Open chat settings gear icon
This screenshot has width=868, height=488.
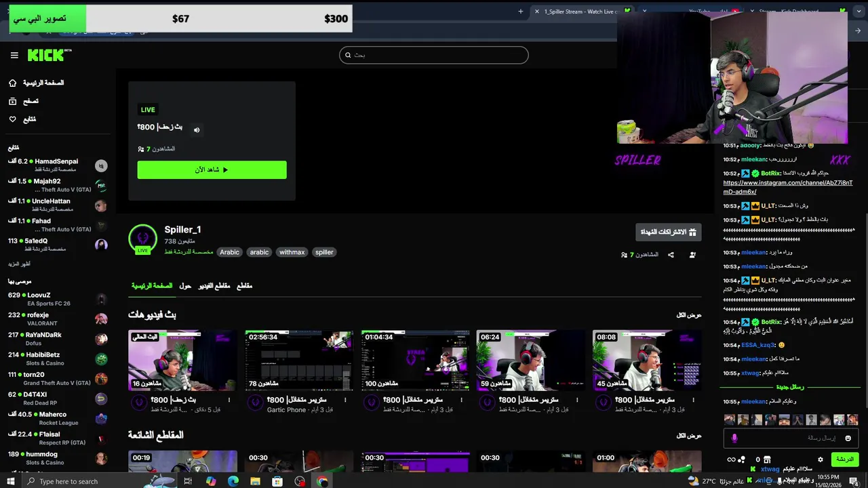point(821,460)
